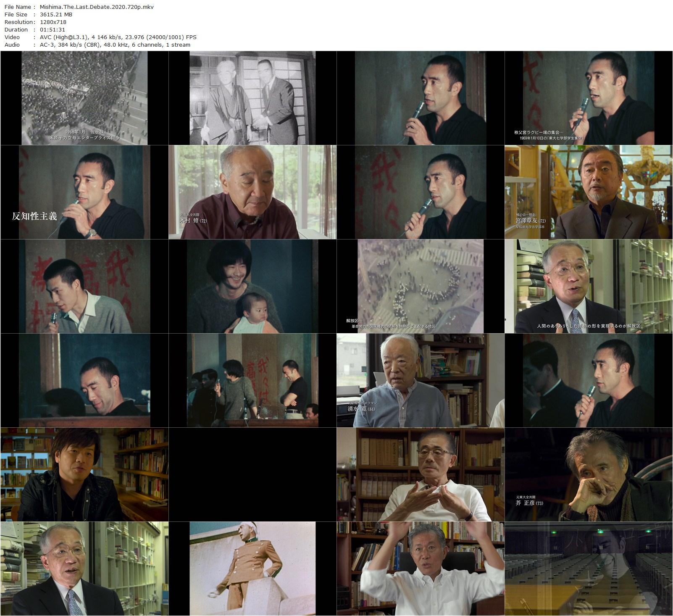Select the thumbnail captioned 秩父宮ラグビー場の集会
673x616 pixels.
tap(588, 98)
